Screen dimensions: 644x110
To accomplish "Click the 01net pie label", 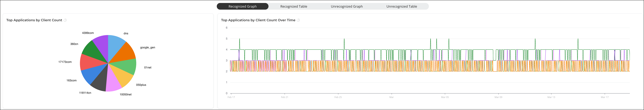I will [x=148, y=68].
